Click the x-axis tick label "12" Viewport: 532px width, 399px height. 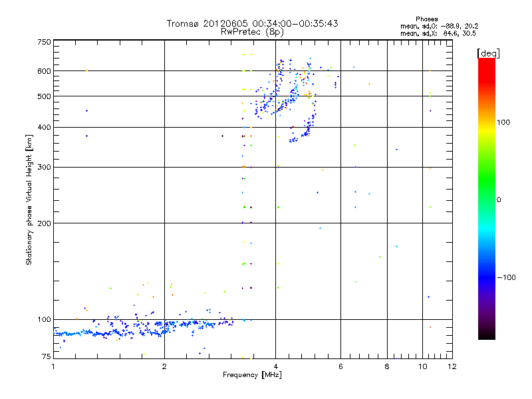click(452, 366)
